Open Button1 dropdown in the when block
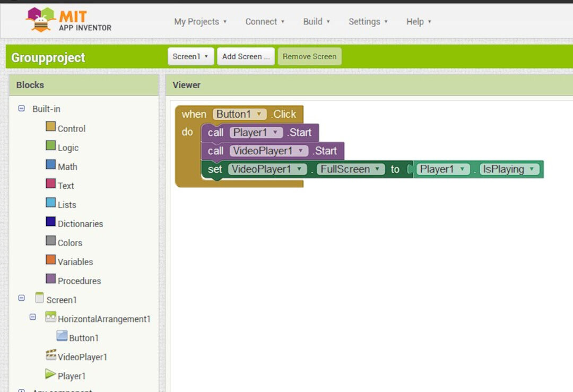This screenshot has width=573, height=392. [x=239, y=114]
